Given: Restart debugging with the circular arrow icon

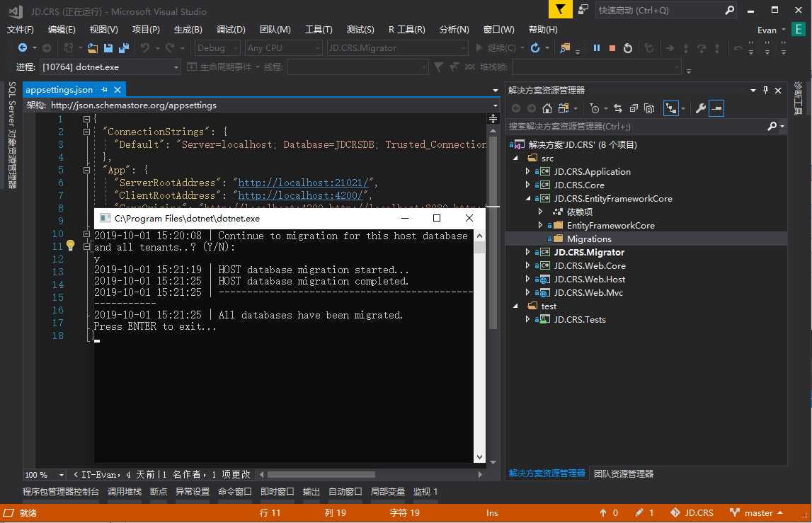Looking at the screenshot, I should coord(628,48).
